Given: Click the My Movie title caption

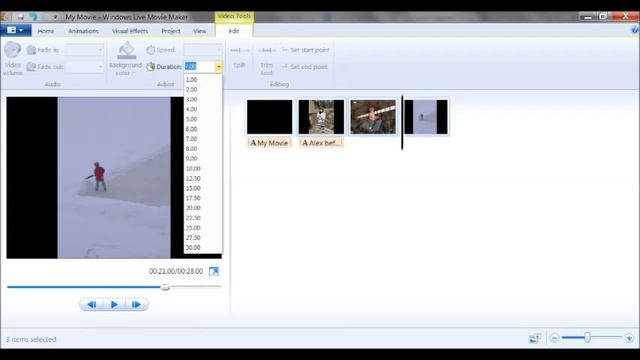Looking at the screenshot, I should click(x=269, y=143).
